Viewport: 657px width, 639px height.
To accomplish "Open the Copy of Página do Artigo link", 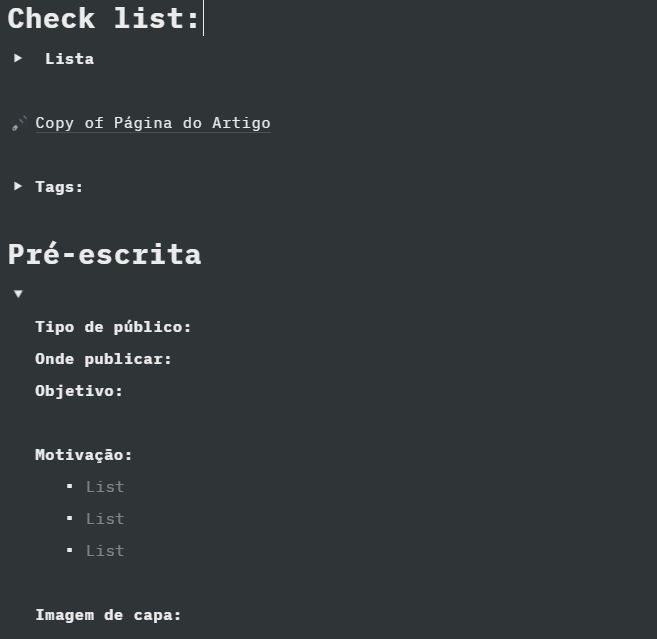I will pos(153,123).
